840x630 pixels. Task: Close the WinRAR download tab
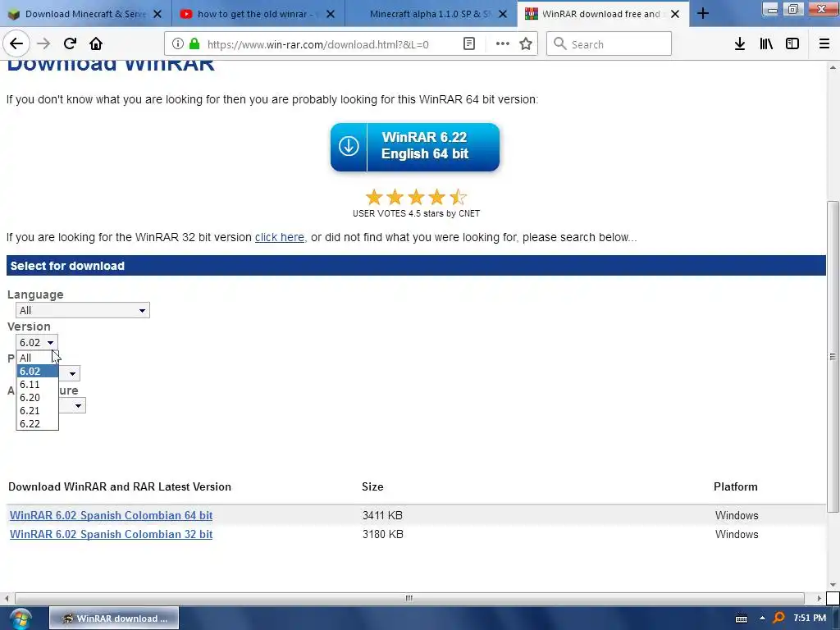coord(676,14)
